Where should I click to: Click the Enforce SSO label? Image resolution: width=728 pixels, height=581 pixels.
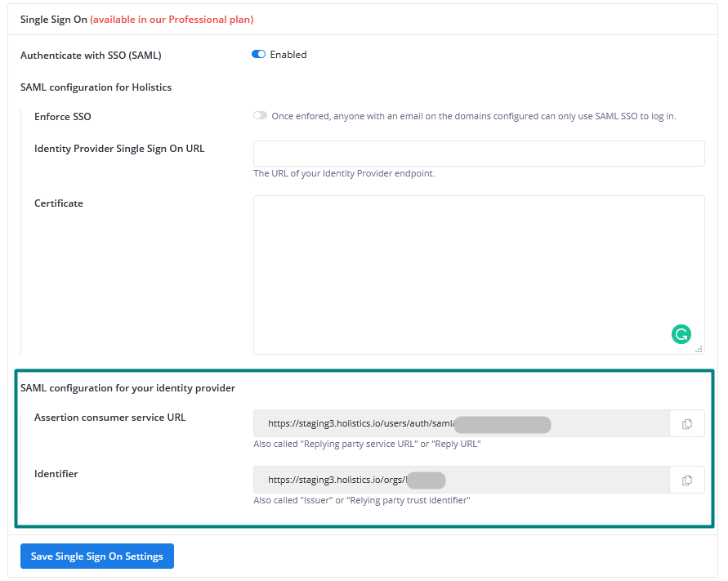click(63, 117)
